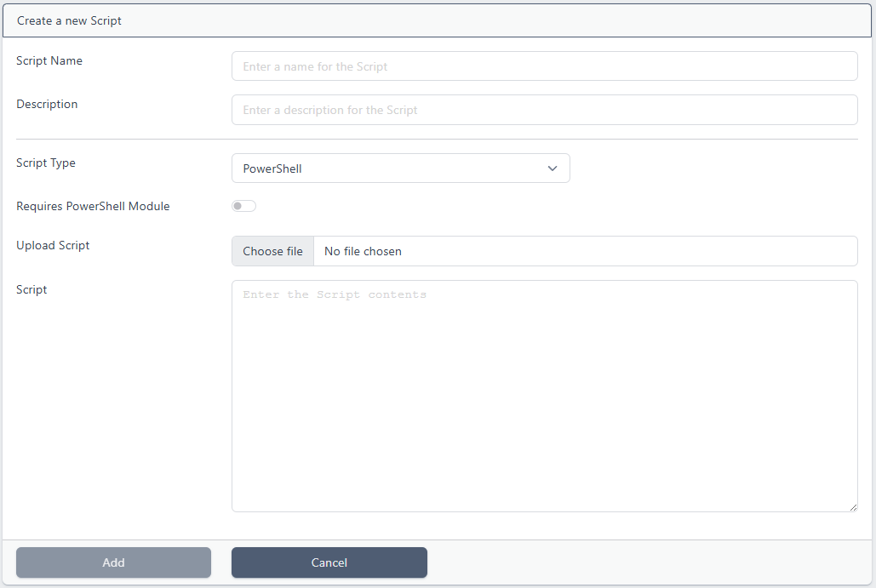The image size is (876, 588).
Task: Click the Script Type label
Action: (46, 163)
